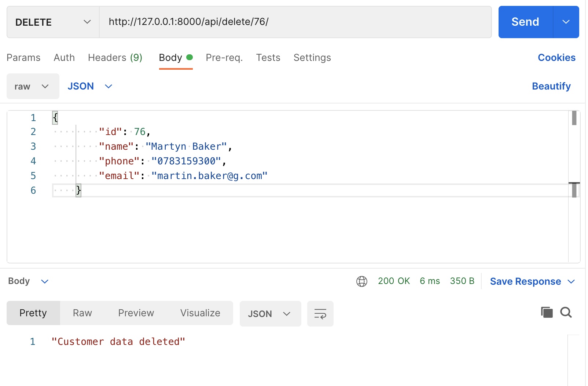Toggle the line-wrap icon next to JSON
The width and height of the screenshot is (588, 386).
[x=320, y=314]
